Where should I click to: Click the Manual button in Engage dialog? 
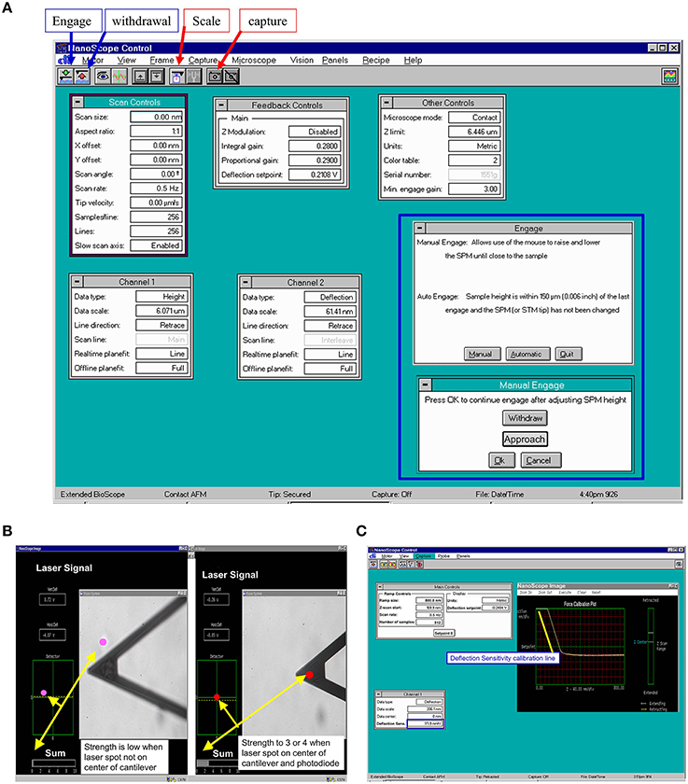(x=481, y=354)
